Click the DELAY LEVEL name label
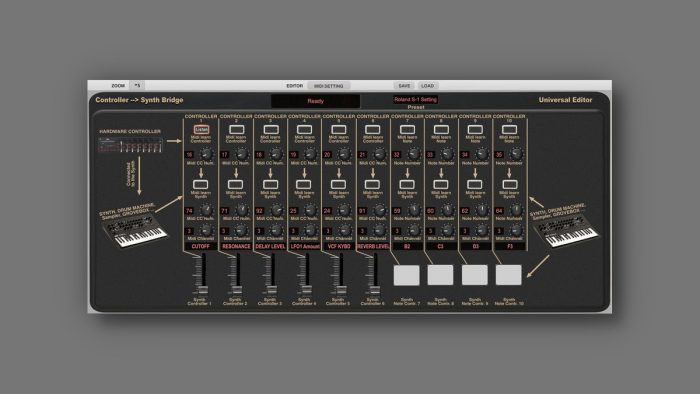The height and width of the screenshot is (394, 700). point(270,246)
